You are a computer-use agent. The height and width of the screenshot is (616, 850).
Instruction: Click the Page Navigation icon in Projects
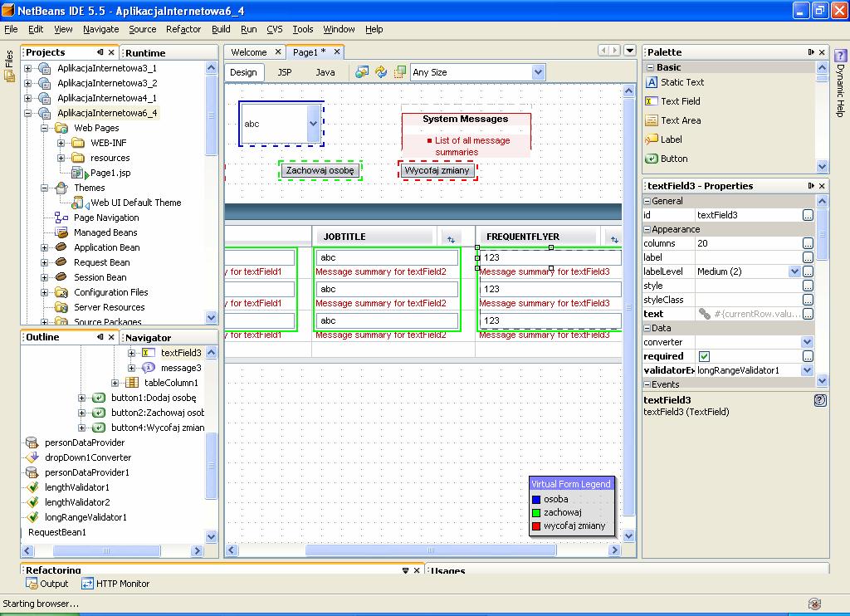61,218
